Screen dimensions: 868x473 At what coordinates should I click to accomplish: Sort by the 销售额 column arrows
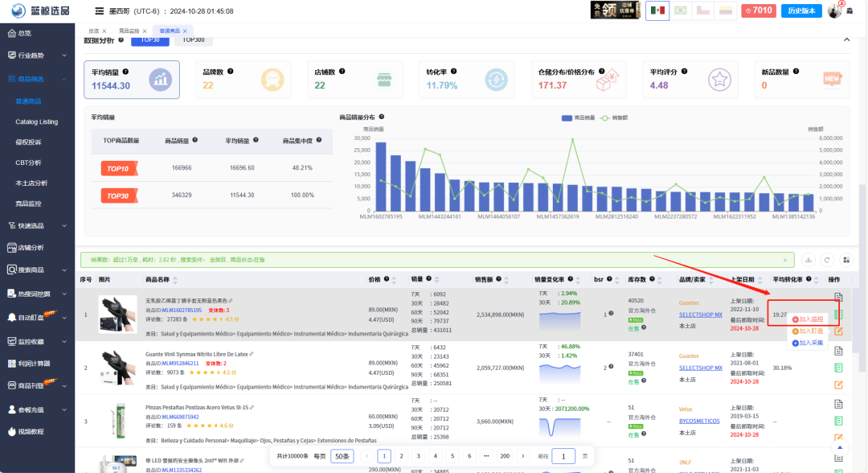coord(506,280)
